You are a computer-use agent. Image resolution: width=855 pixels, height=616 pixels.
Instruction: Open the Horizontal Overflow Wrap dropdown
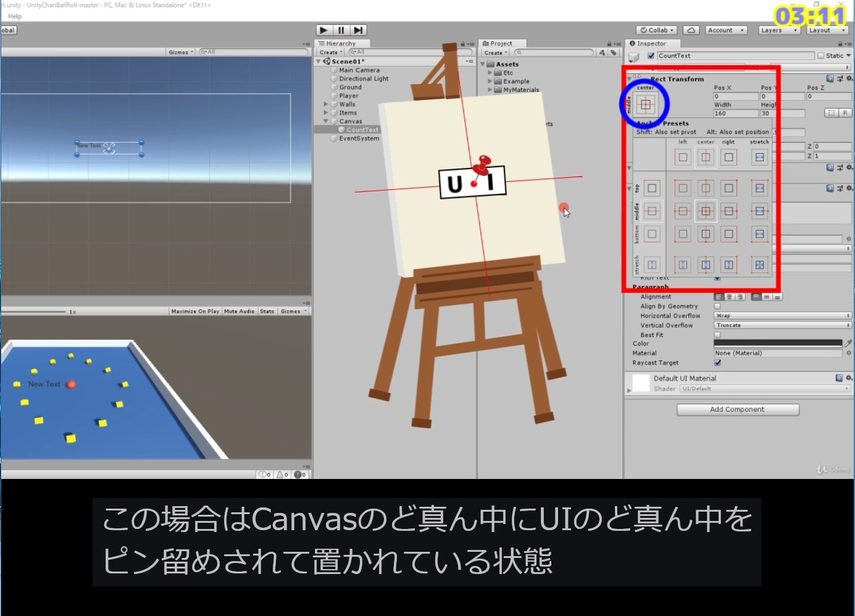[x=783, y=315]
